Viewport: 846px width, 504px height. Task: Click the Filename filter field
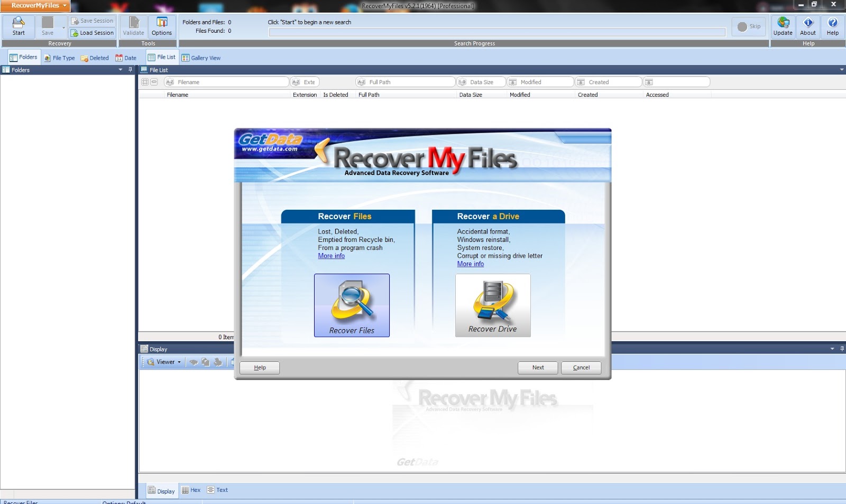[x=226, y=82]
